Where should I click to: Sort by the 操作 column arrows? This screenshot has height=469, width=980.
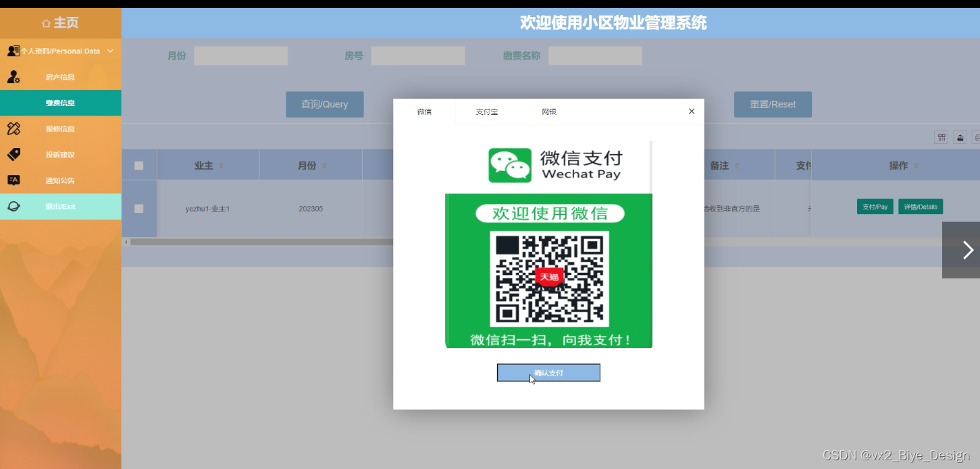pos(916,166)
